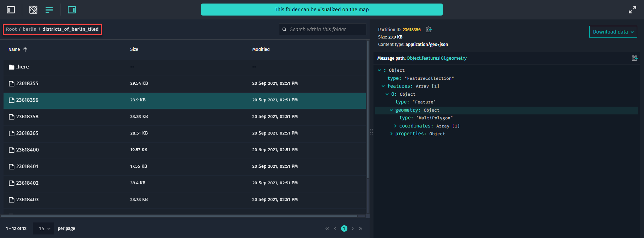Select page 1 in pagination
The height and width of the screenshot is (238, 644).
[344, 228]
